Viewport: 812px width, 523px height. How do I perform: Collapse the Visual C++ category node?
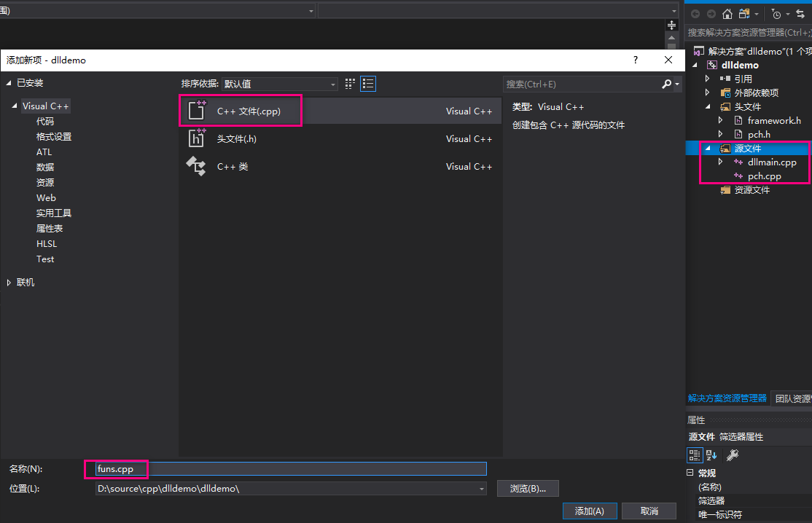tap(15, 106)
